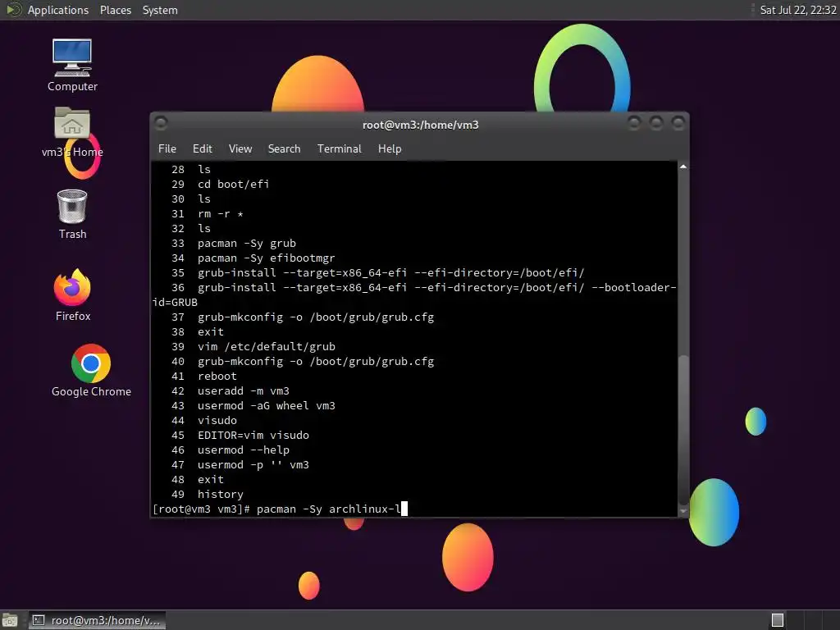Open the Computer desktop icon

click(72, 66)
